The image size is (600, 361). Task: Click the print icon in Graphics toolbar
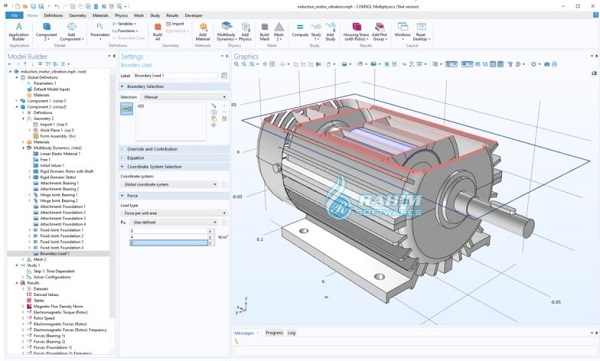[554, 64]
